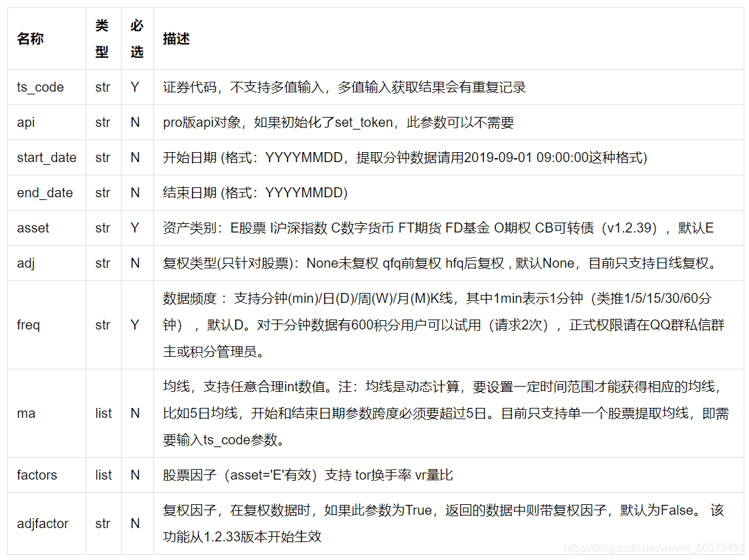Select the factors parameter name
749x560 pixels.
click(37, 476)
